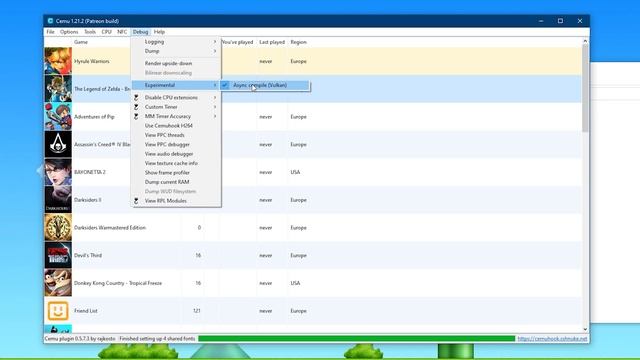Minimize the Cemu window
The image size is (640, 360).
(541, 21)
